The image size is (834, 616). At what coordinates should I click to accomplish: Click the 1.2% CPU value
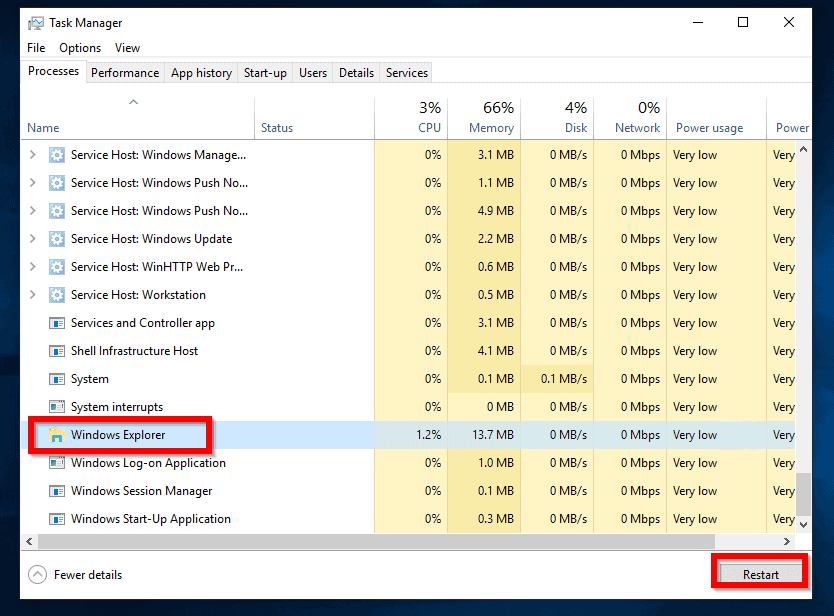tap(429, 435)
